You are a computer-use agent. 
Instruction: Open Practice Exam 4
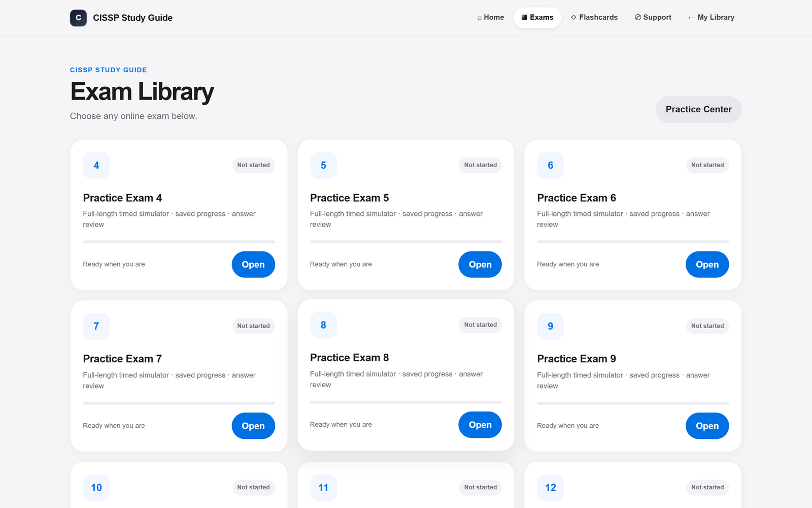(x=253, y=264)
